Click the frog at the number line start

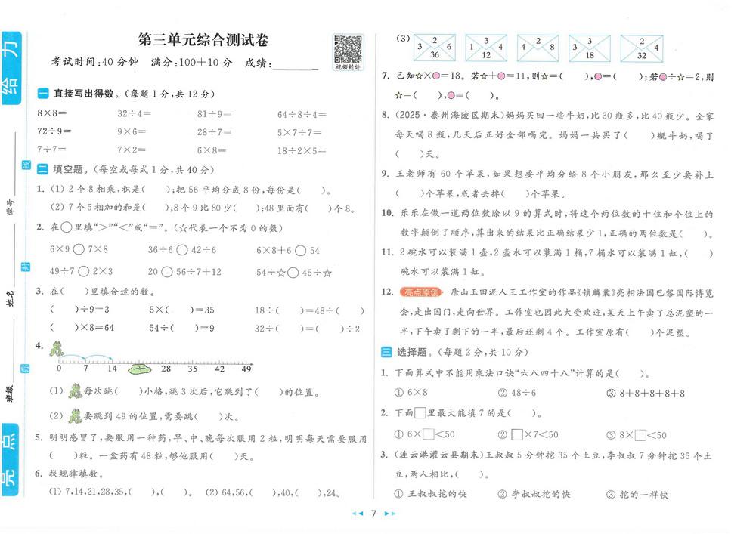coord(56,348)
